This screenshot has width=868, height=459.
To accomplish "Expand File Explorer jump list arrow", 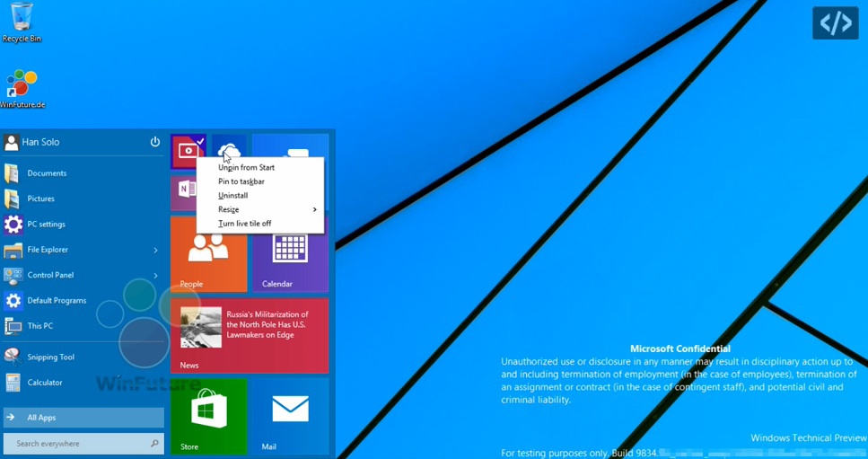I will tap(155, 251).
